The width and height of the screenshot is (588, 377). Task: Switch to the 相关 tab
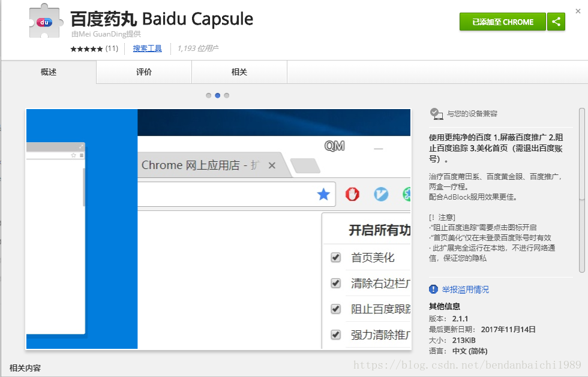click(239, 72)
